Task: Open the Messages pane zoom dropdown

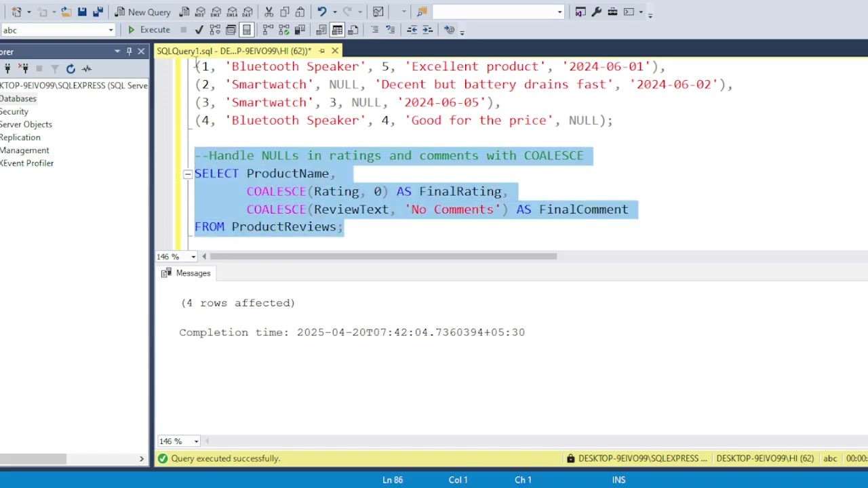Action: pyautogui.click(x=196, y=441)
